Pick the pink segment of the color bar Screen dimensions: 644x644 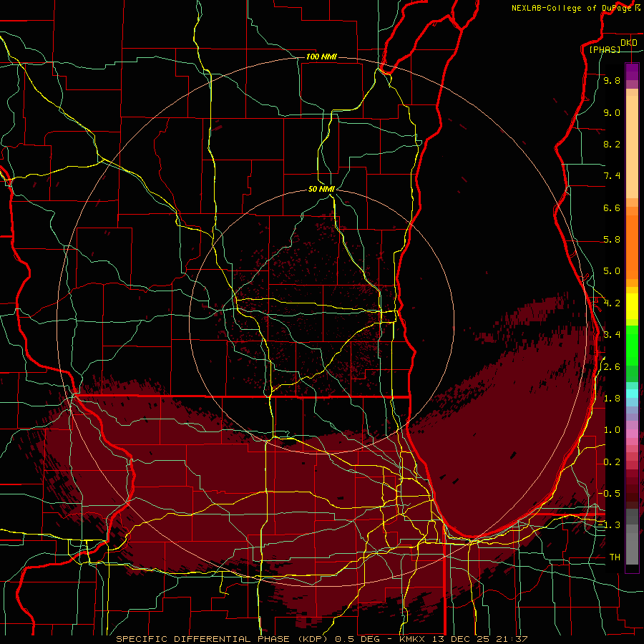click(x=632, y=434)
